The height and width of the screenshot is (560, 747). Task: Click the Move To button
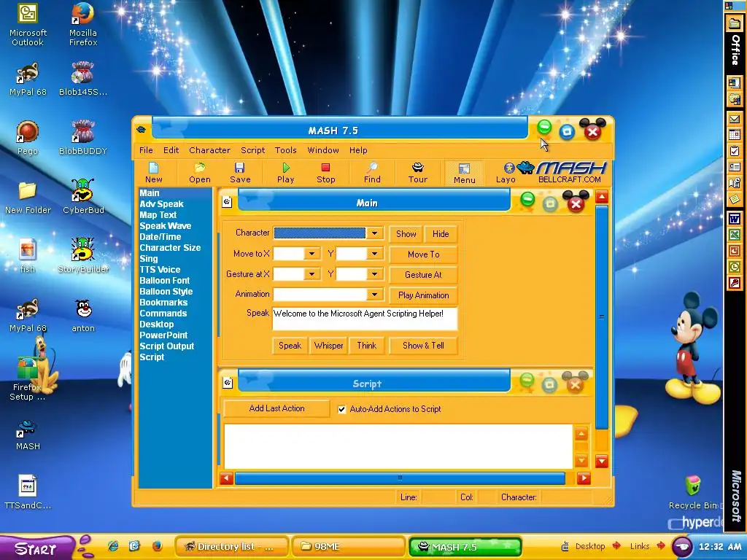click(424, 254)
